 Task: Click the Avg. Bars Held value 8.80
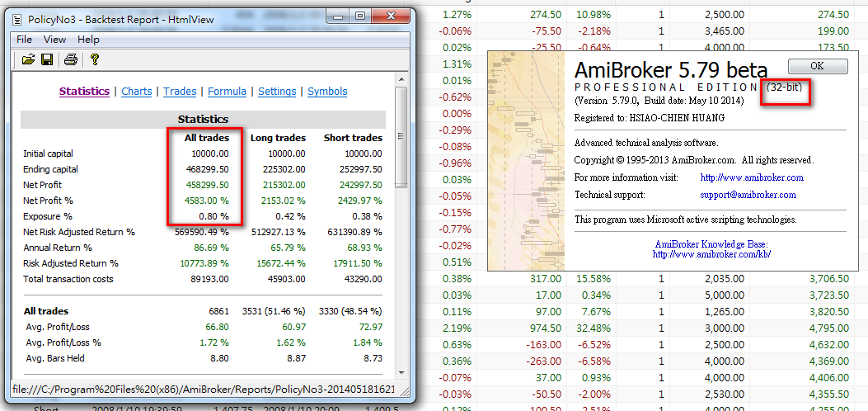click(220, 358)
